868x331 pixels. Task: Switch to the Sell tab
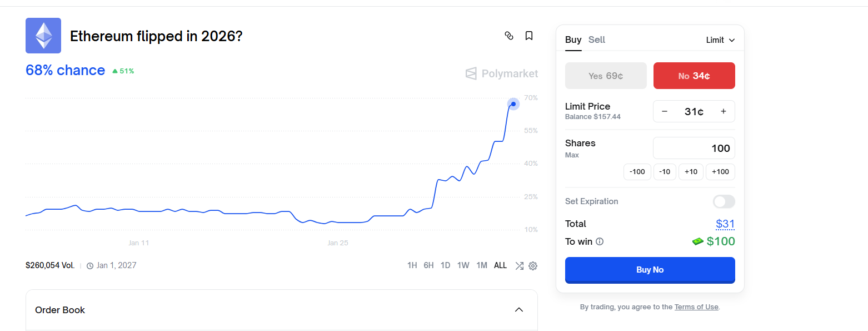coord(597,39)
